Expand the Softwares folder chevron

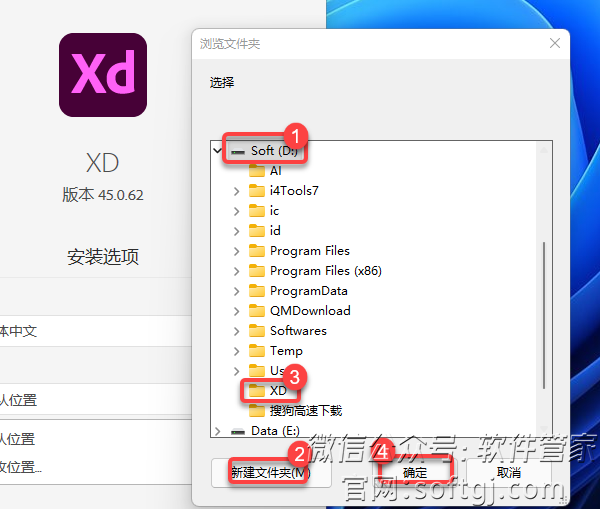pyautogui.click(x=236, y=331)
